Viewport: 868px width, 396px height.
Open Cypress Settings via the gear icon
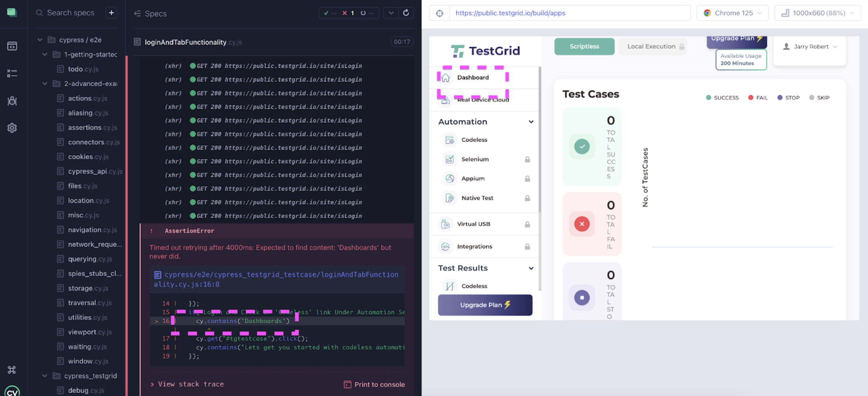coord(12,127)
